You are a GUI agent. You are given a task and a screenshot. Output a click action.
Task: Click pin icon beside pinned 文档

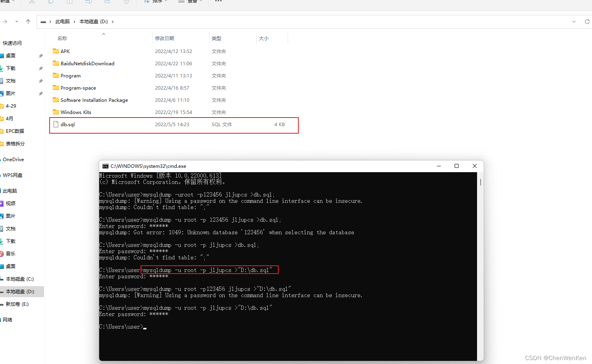point(41,81)
